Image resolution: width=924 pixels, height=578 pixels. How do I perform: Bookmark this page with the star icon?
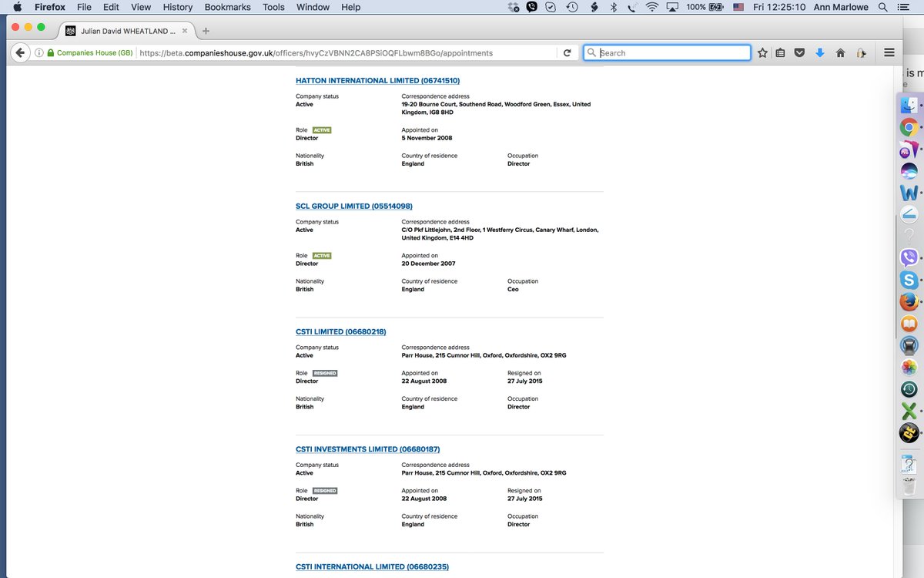click(x=762, y=53)
